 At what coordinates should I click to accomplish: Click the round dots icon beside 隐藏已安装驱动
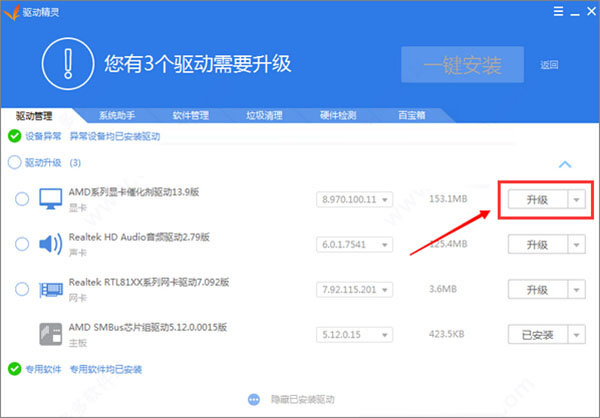pos(254,399)
